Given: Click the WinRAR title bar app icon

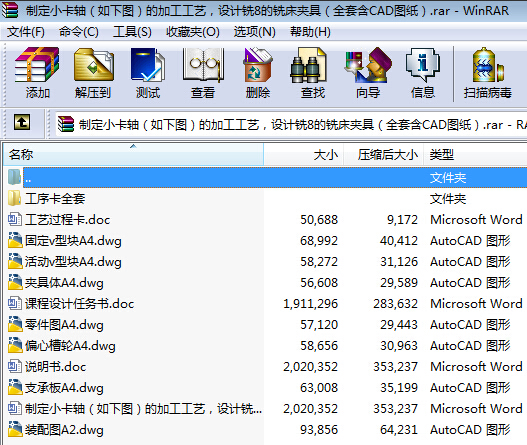Looking at the screenshot, I should click(x=10, y=10).
